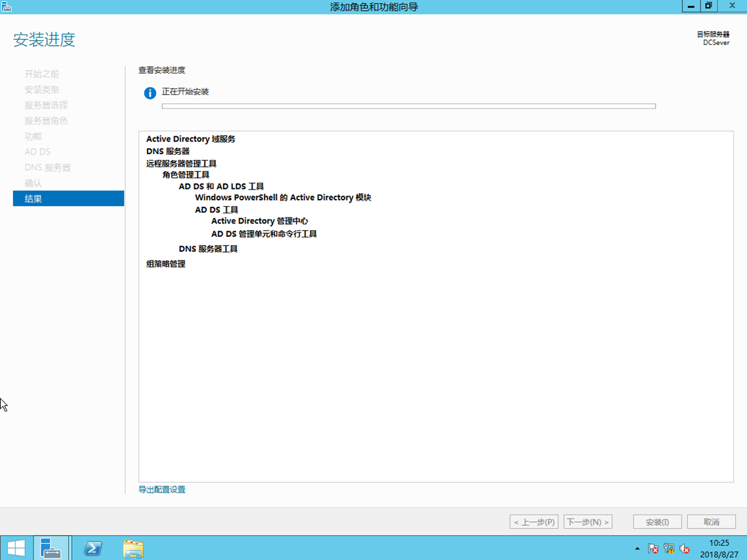Click Active Directory 域服务 entry
This screenshot has height=560, width=747.
click(x=191, y=139)
